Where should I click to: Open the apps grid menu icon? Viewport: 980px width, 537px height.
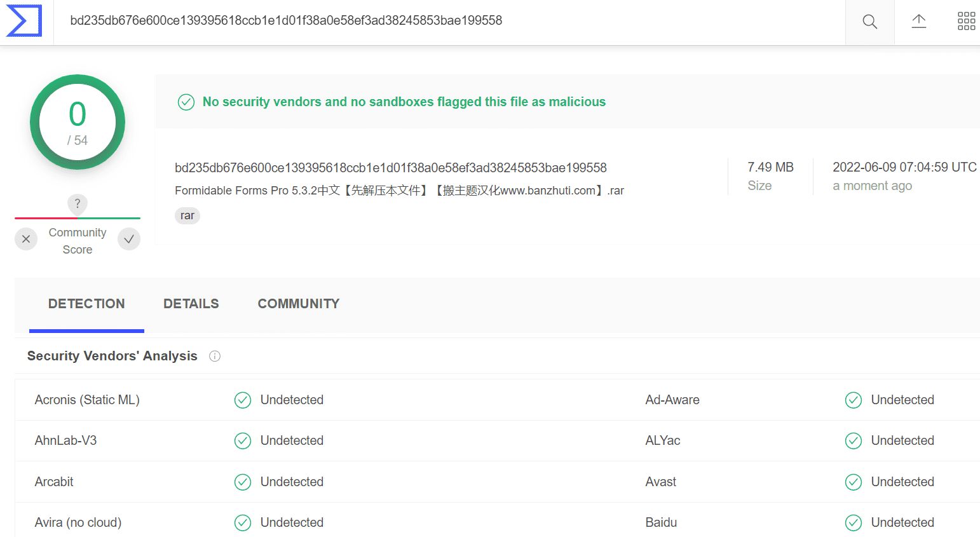[x=966, y=22]
